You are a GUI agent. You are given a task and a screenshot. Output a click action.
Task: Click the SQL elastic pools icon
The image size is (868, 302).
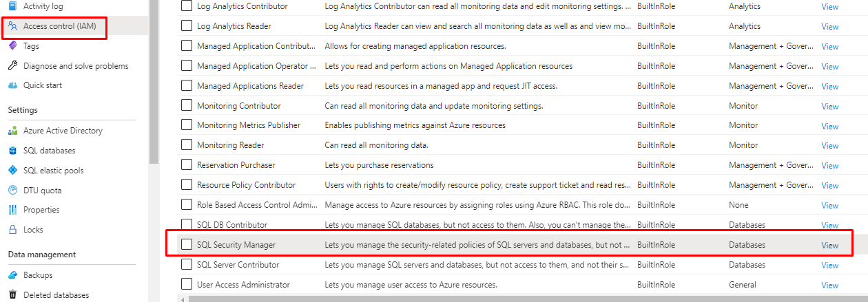tap(12, 171)
